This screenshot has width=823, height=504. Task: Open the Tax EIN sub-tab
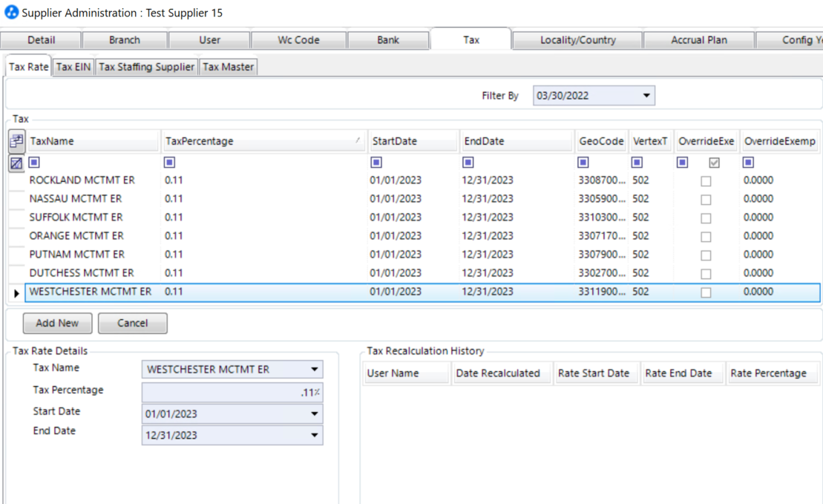pos(73,67)
